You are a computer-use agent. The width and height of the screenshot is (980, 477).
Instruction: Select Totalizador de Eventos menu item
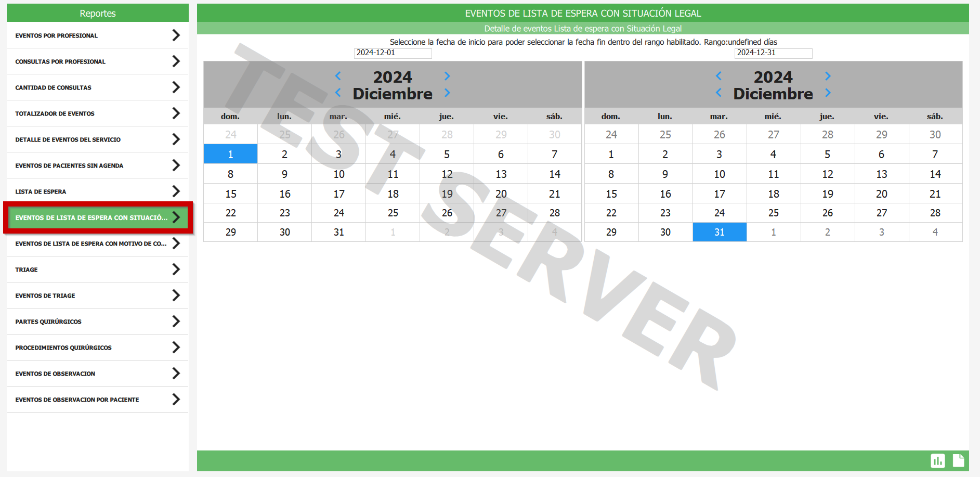click(x=55, y=113)
